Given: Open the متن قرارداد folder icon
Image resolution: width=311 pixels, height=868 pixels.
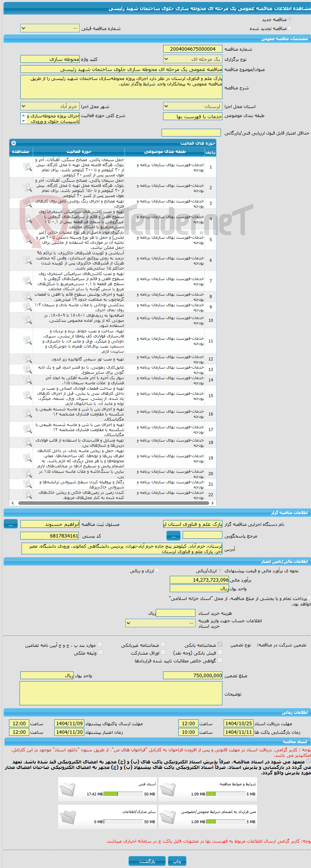Looking at the screenshot, I should [168, 817].
